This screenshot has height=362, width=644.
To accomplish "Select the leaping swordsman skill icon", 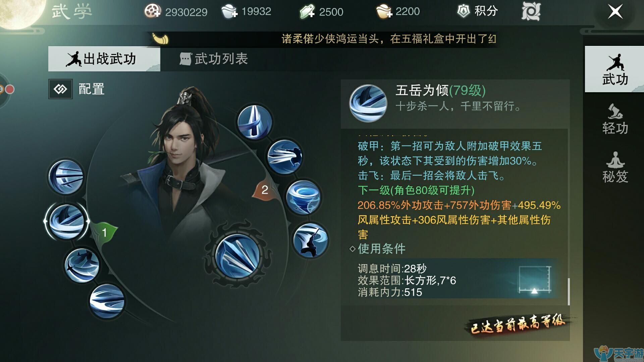I will tap(310, 240).
